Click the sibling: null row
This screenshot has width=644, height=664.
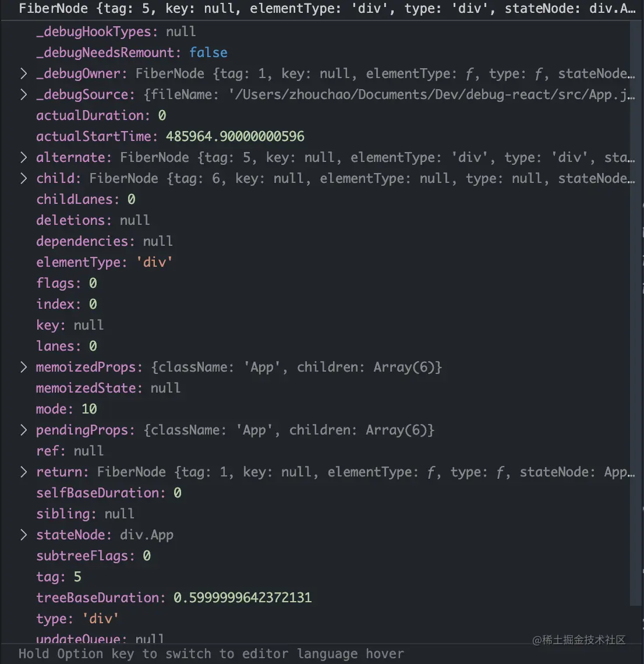(85, 514)
